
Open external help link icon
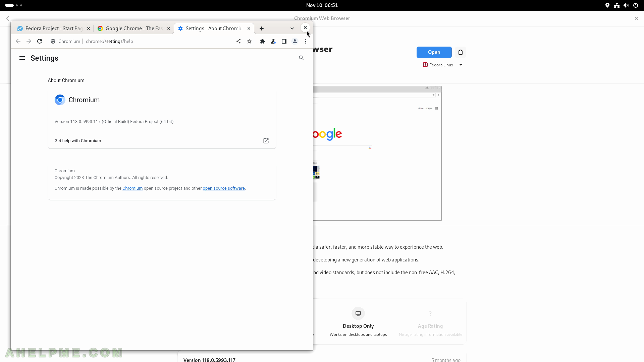click(266, 141)
